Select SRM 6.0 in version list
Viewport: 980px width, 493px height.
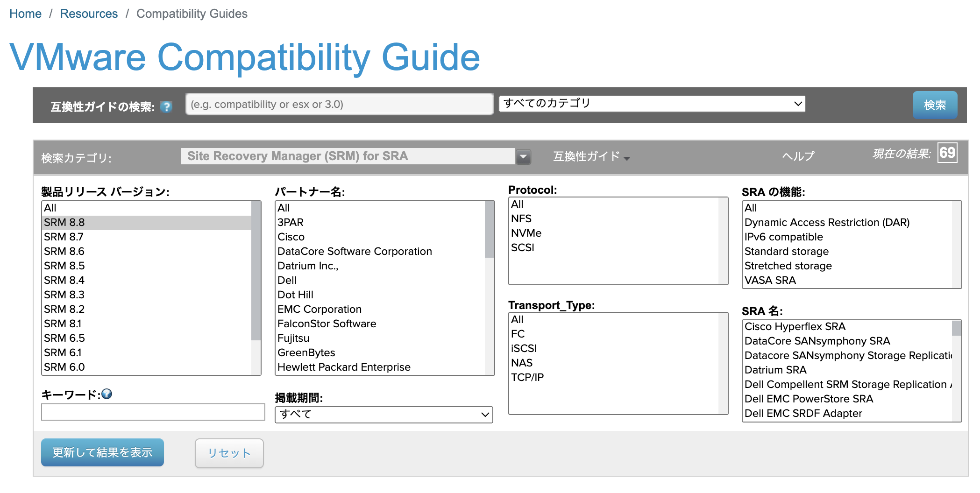pyautogui.click(x=147, y=367)
